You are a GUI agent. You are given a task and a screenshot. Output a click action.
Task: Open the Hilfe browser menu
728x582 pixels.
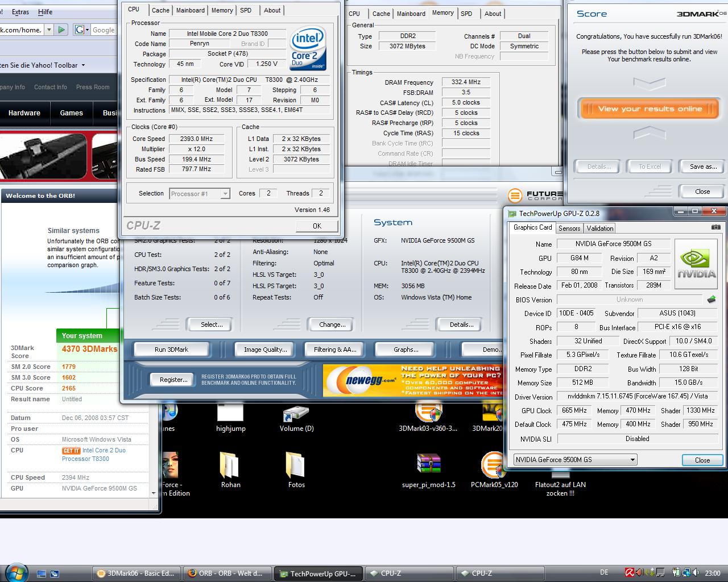45,12
